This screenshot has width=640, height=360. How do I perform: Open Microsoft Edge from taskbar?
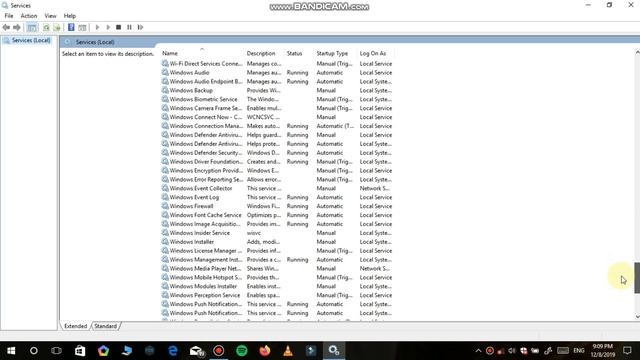(x=173, y=351)
